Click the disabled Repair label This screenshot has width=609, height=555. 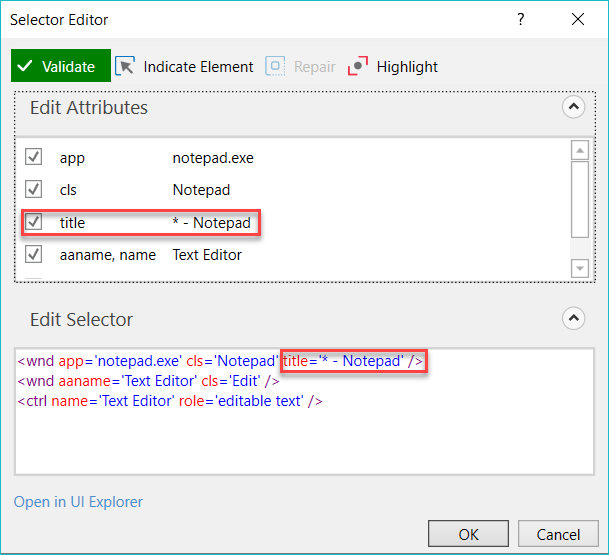click(x=315, y=67)
